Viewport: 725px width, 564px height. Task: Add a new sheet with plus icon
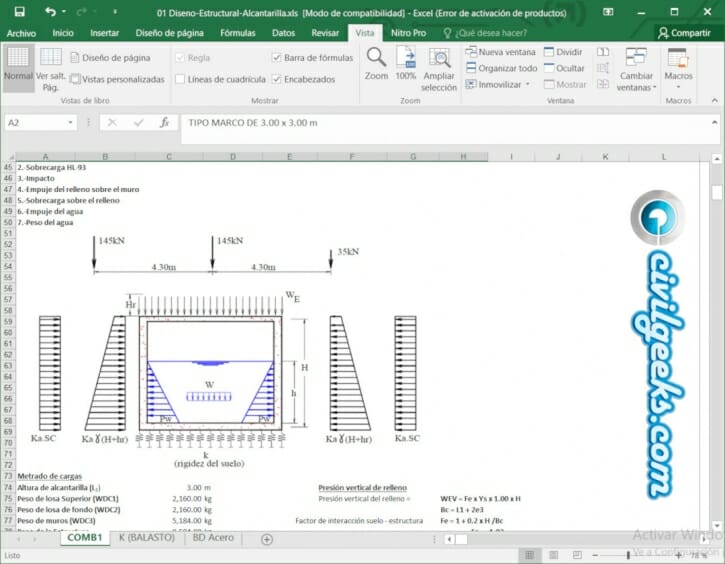[x=267, y=539]
